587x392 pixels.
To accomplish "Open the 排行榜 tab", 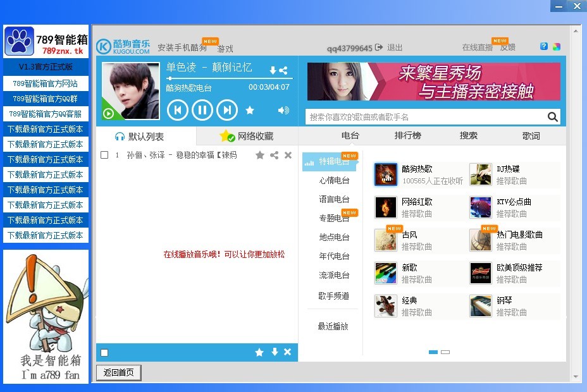I will coord(408,135).
